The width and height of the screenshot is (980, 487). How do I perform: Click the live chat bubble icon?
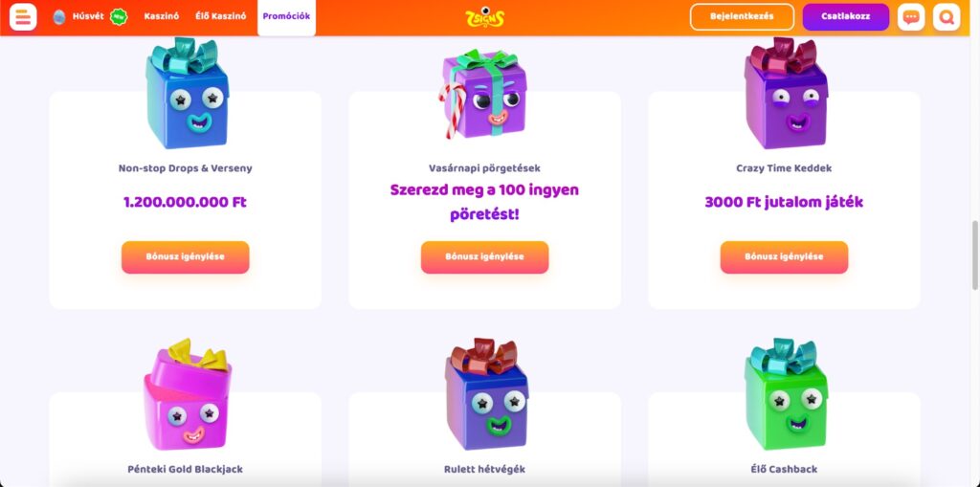point(911,17)
